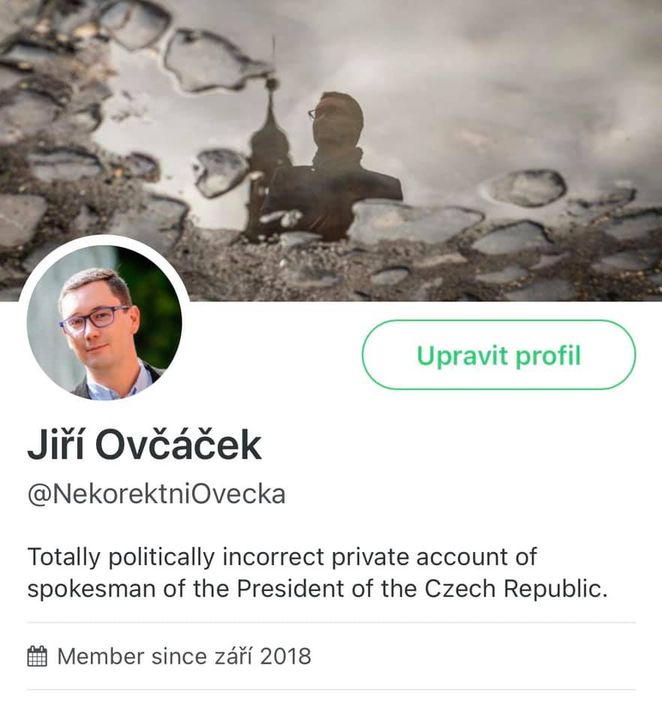Click the words Czech Republic in bio

pyautogui.click(x=516, y=589)
